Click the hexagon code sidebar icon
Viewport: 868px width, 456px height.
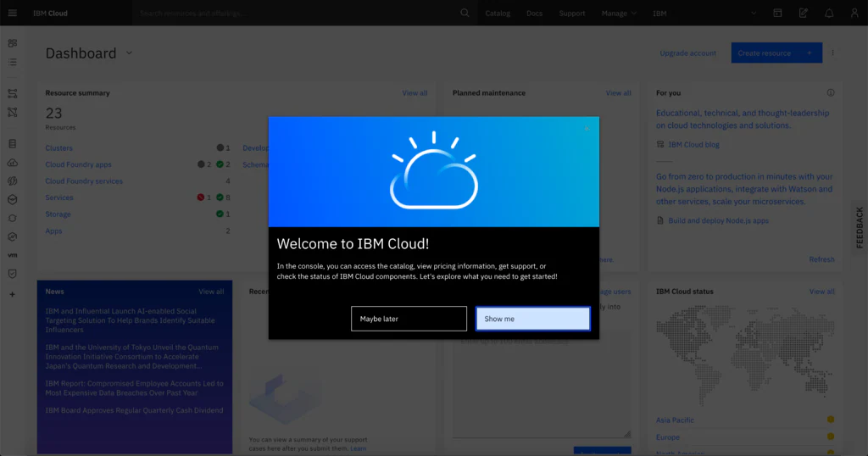pos(12,200)
